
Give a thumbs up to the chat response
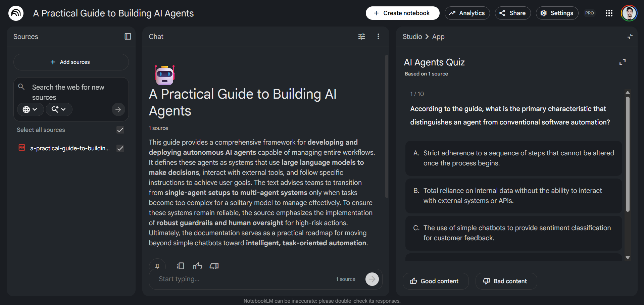coord(198,265)
